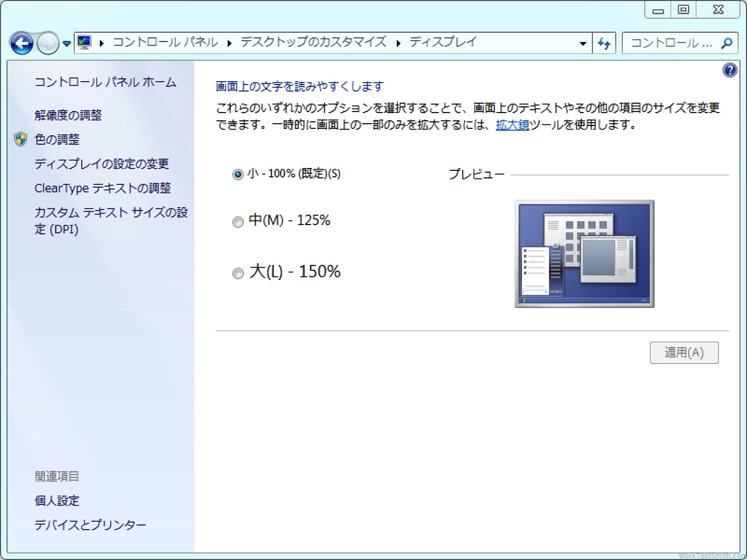Minimize the Display control panel window
This screenshot has width=747, height=560.
point(658,10)
